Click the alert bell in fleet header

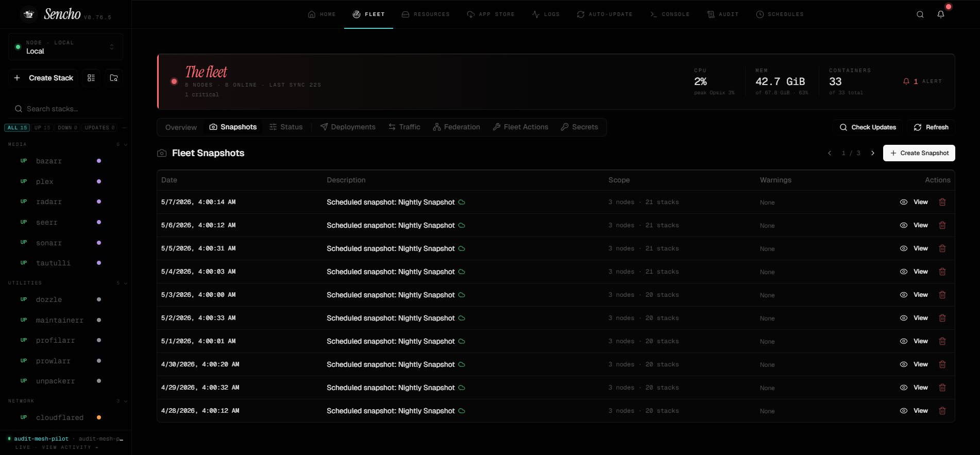click(x=906, y=81)
